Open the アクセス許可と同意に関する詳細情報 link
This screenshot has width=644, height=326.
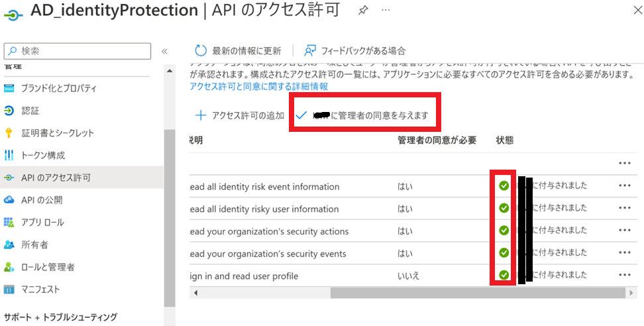259,87
